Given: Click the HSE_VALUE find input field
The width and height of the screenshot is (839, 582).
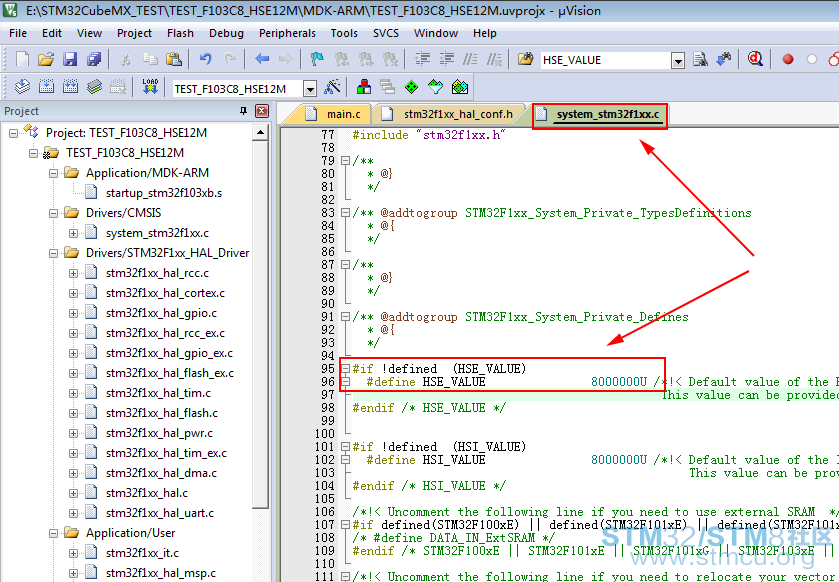Looking at the screenshot, I should [x=605, y=60].
